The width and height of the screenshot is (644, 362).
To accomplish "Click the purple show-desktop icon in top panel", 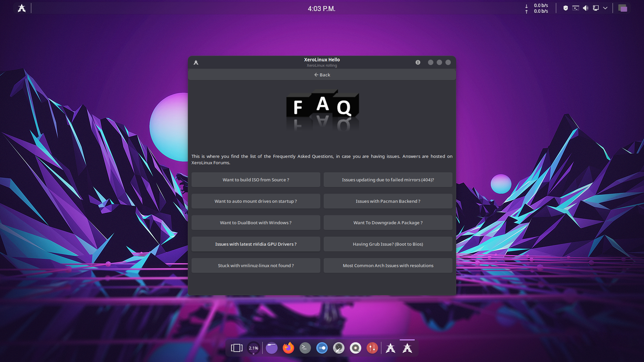I will [623, 8].
